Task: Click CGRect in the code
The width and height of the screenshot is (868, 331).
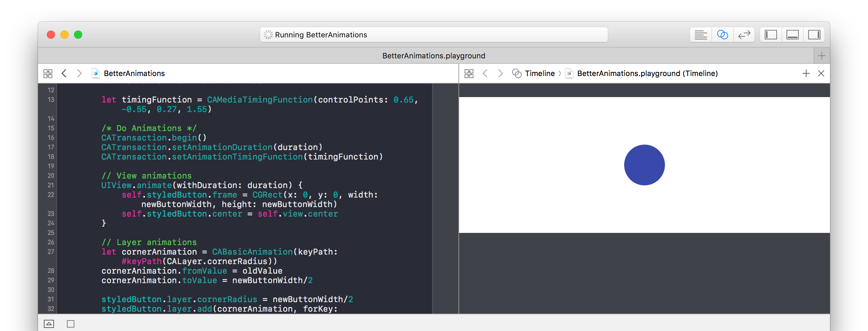Action: coord(267,195)
